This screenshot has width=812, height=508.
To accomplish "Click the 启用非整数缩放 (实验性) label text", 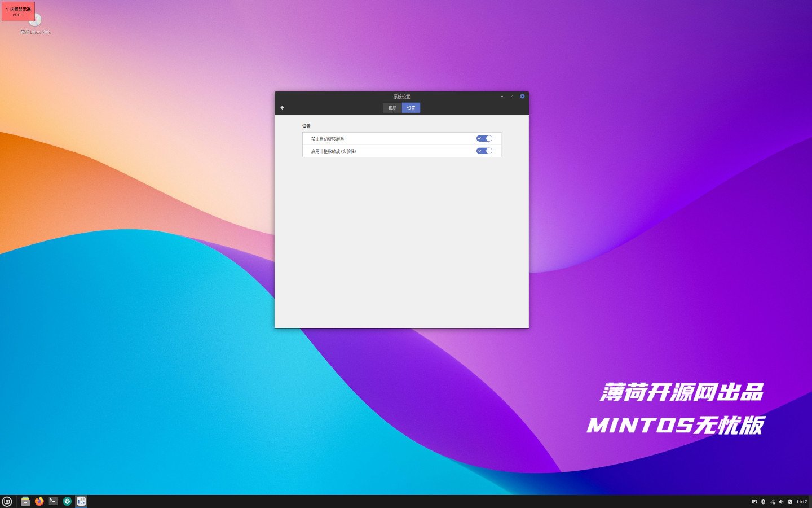I will (x=333, y=151).
